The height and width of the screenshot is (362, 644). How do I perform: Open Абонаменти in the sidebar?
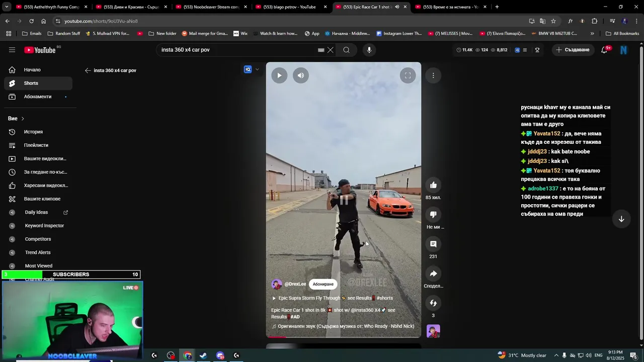[x=38, y=97]
